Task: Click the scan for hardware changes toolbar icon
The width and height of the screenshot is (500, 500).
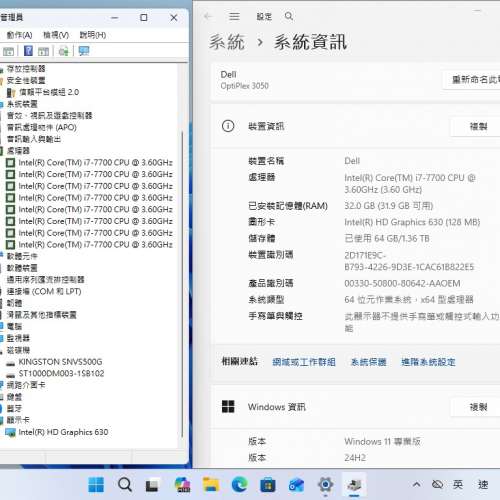Action: pyautogui.click(x=84, y=51)
